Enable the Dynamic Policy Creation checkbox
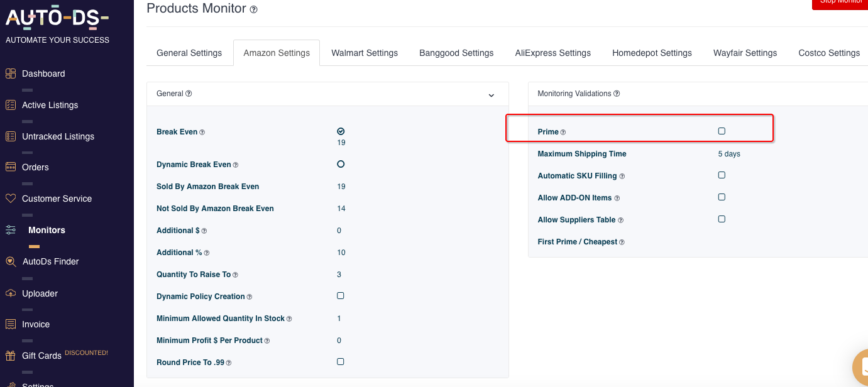Viewport: 868px width, 387px height. [341, 295]
